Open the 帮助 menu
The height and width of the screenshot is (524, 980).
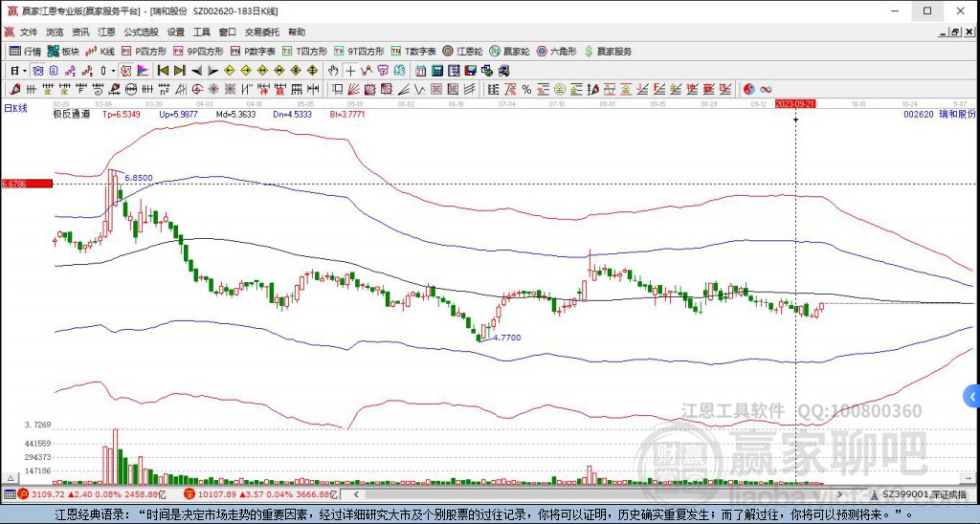[x=297, y=32]
